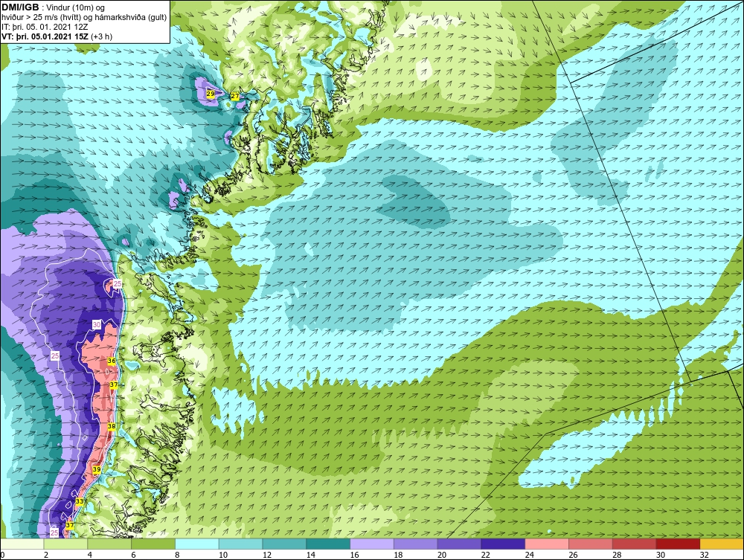Click the salmon 26–28 m/s legend swatch
The image size is (744, 560).
(590, 544)
